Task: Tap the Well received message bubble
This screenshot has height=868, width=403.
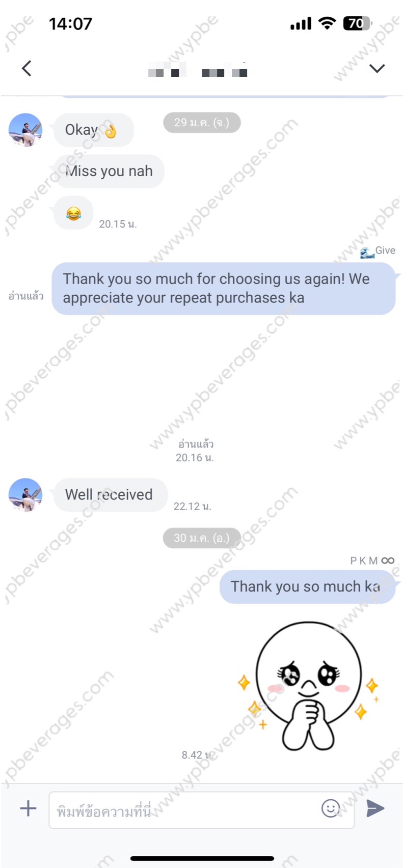Action: click(111, 494)
